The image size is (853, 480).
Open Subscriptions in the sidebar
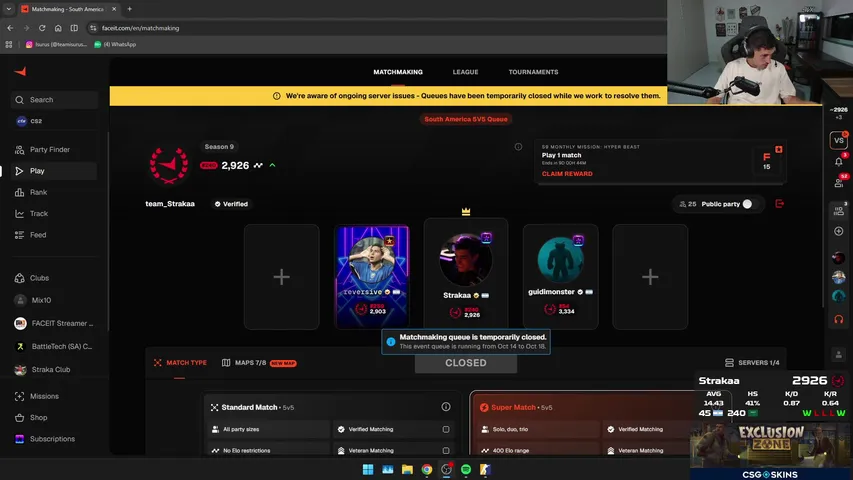coord(54,439)
